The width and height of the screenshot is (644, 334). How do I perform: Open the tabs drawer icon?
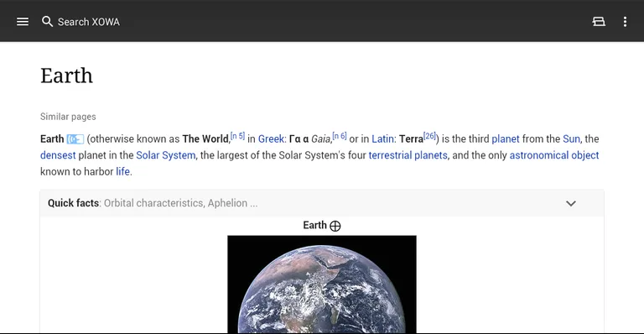point(599,21)
